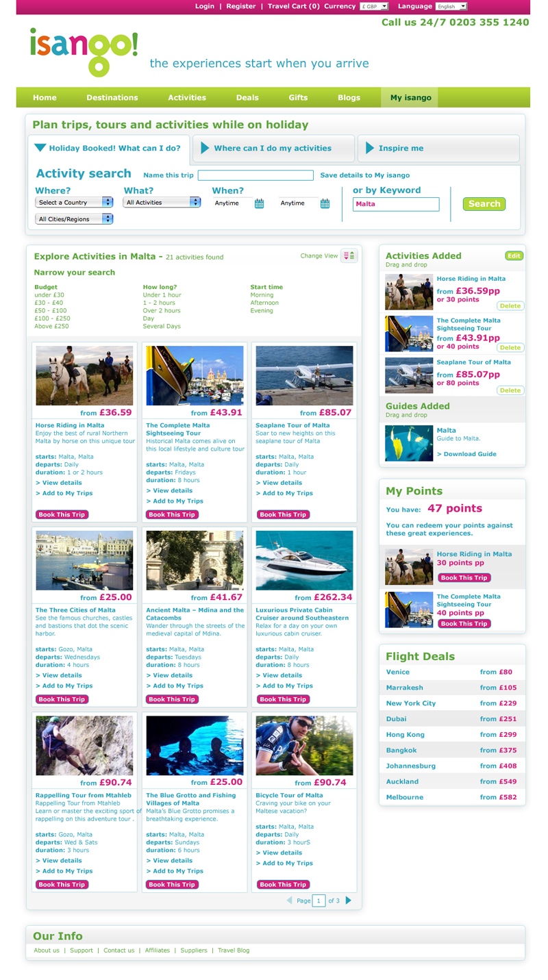
Task: Click the page number input box
Action: (x=319, y=901)
